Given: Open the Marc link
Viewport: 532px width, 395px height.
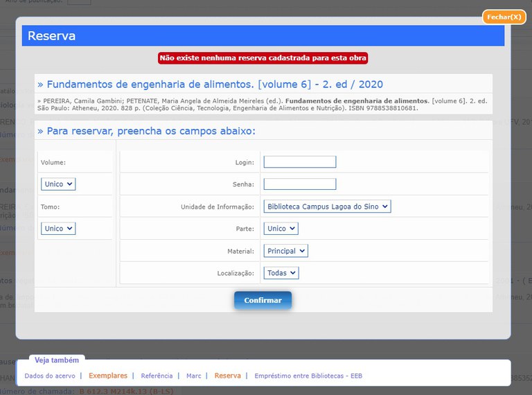Looking at the screenshot, I should coord(194,376).
